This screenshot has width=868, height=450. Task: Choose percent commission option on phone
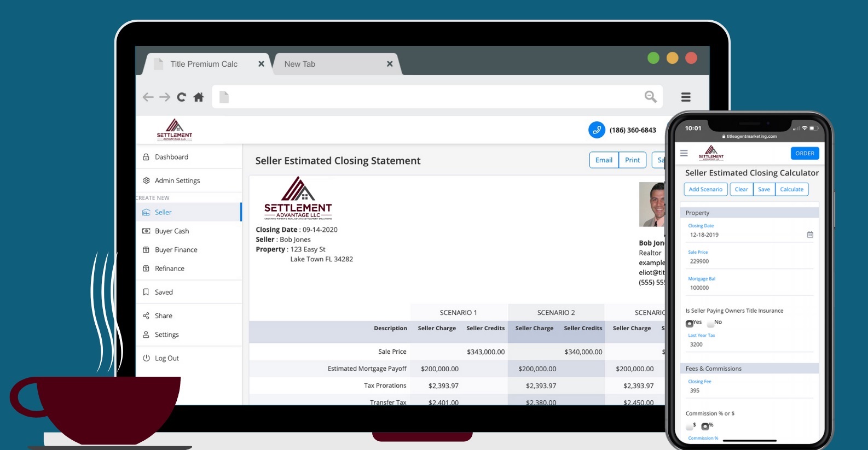pos(705,426)
